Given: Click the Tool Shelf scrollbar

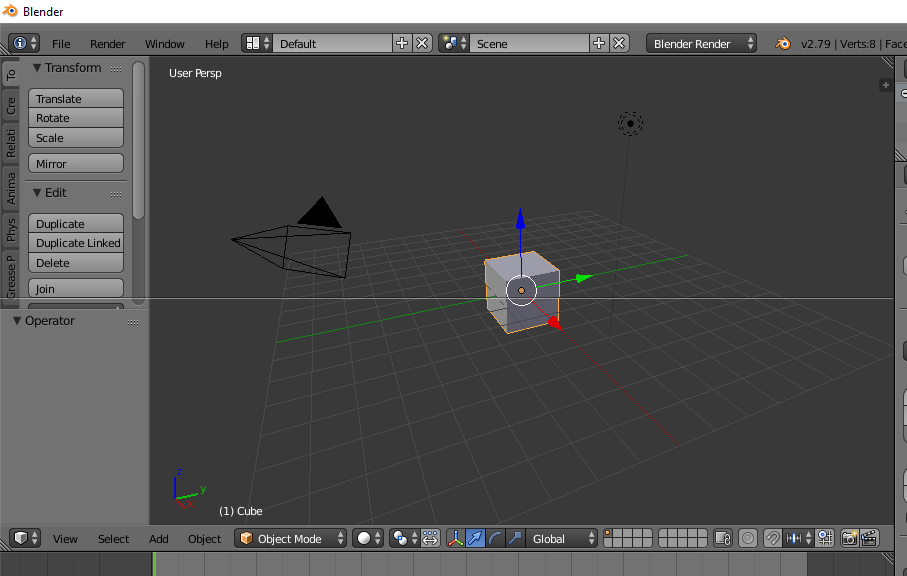Looking at the screenshot, I should click(x=140, y=140).
